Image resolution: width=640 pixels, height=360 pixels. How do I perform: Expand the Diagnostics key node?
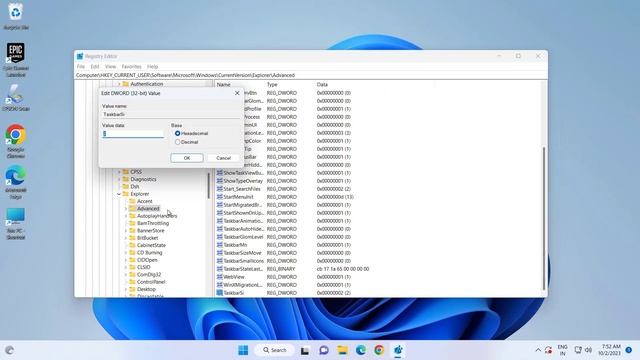point(119,179)
